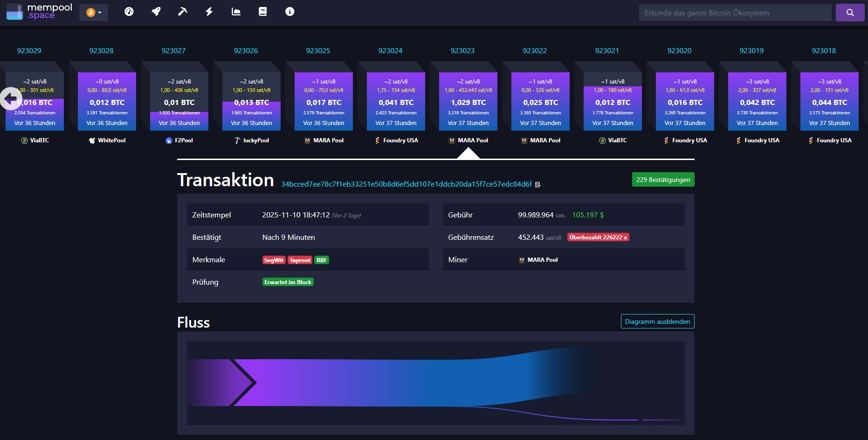Select block cube showing 0,017 BTC
The height and width of the screenshot is (440, 868).
coord(324,101)
